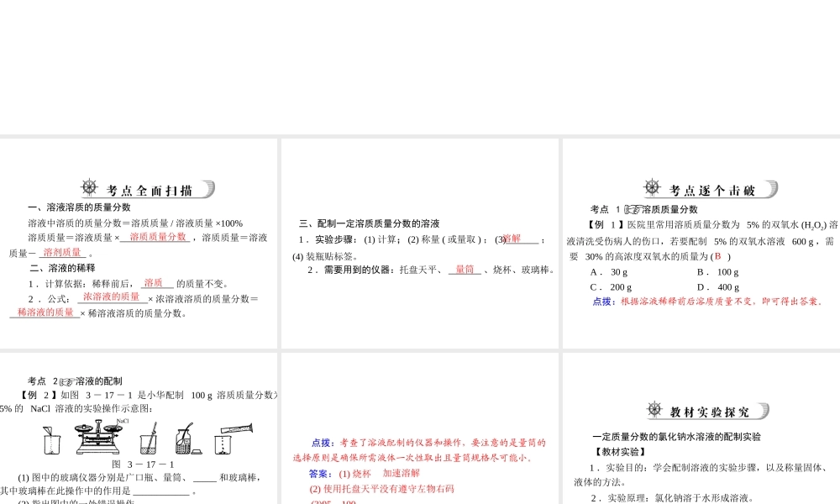Screen dimensions: 840x504
Task: Select the graduated cylinder pouring into beaker drawing
Action: (234, 438)
